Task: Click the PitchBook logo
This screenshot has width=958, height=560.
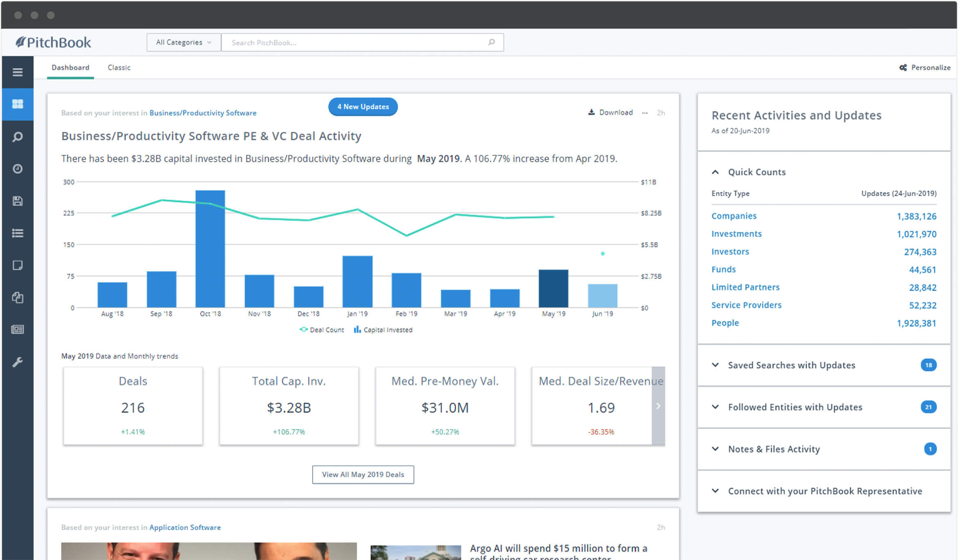Action: pos(53,42)
